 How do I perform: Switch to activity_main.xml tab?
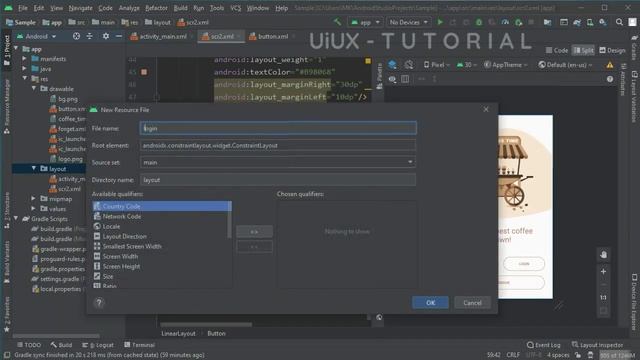pyautogui.click(x=161, y=36)
